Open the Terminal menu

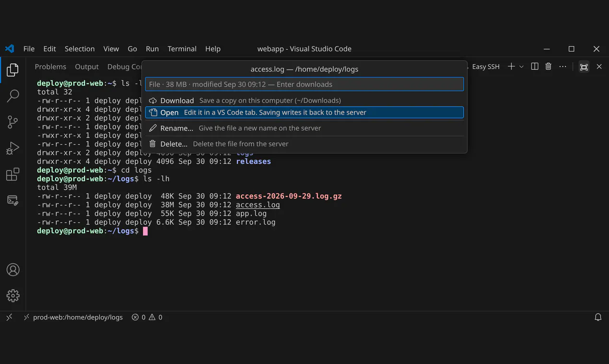[x=182, y=49]
